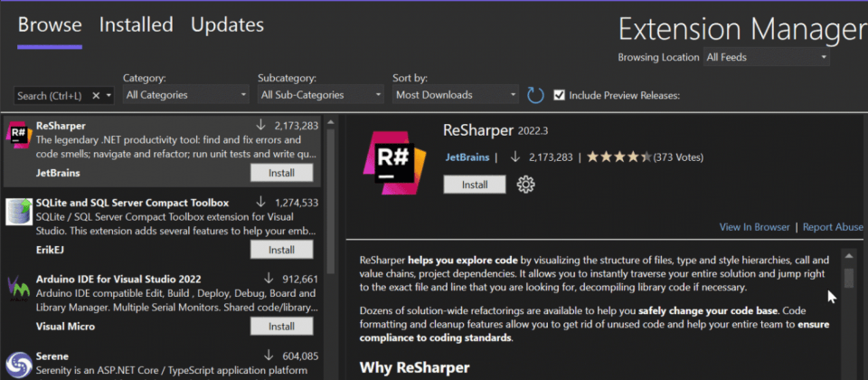The image size is (868, 380).
Task: Click the refresh arrow icon
Action: click(x=535, y=95)
